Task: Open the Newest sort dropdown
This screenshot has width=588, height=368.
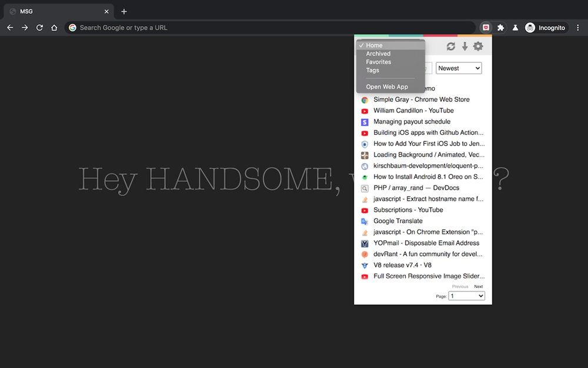Action: pyautogui.click(x=458, y=68)
